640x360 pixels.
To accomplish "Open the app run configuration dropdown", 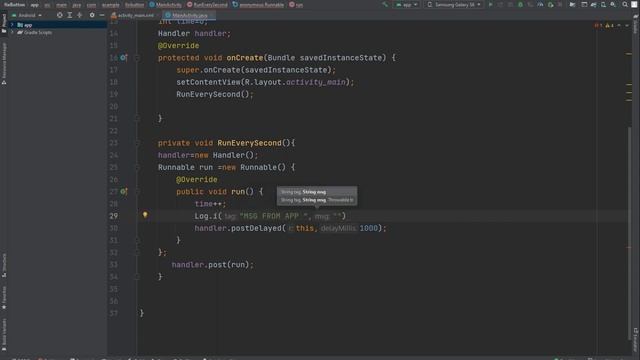I will 407,5.
